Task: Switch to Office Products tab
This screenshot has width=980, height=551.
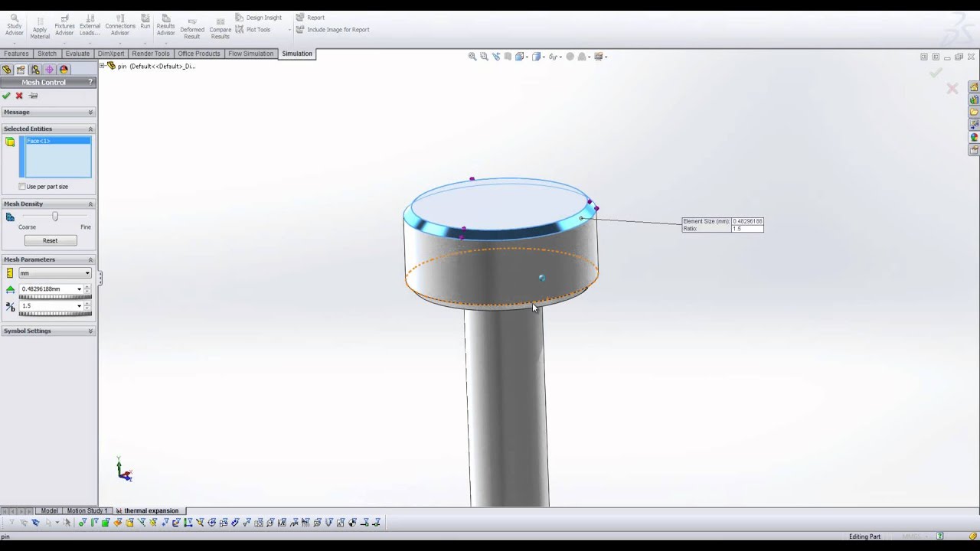Action: [x=199, y=54]
